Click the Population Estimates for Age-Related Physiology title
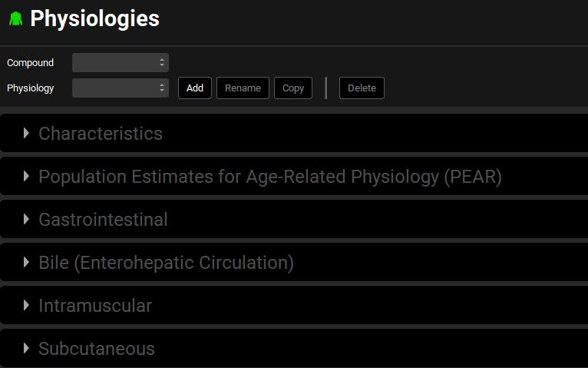Viewport: 588px width, 368px height. (x=269, y=177)
